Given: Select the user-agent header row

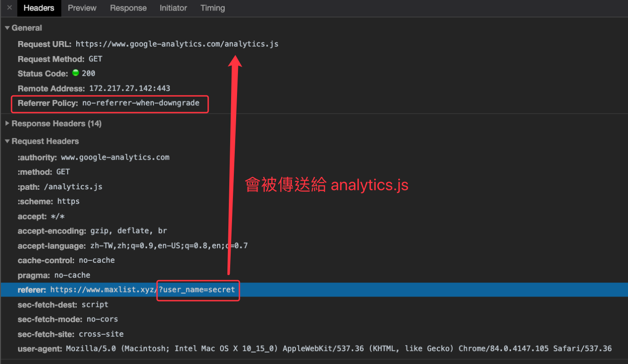Looking at the screenshot, I should pyautogui.click(x=314, y=348).
